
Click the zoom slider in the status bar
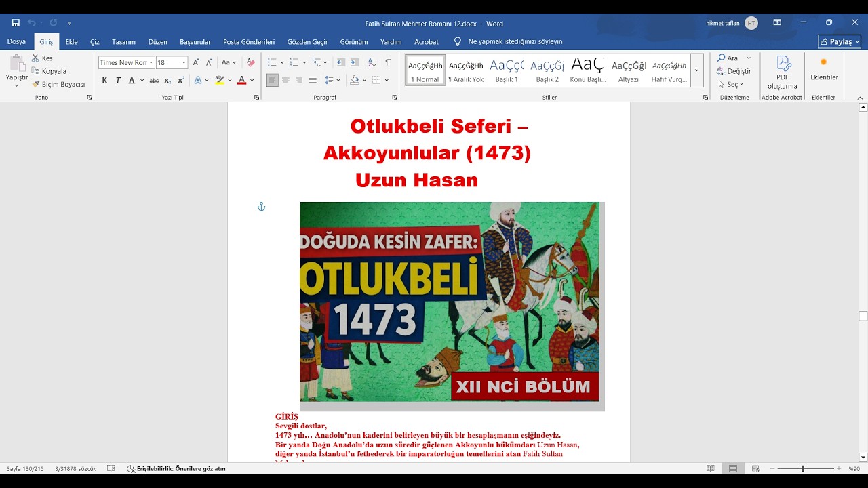pos(803,468)
